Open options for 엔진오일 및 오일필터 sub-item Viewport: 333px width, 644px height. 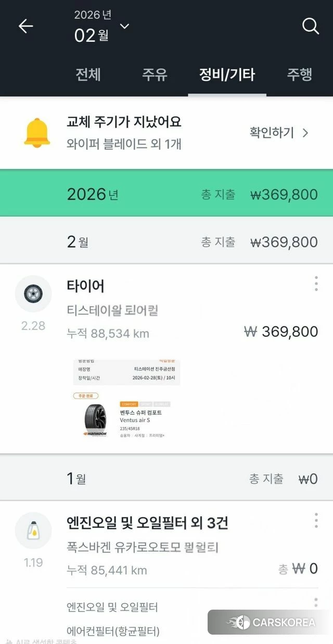(316, 603)
